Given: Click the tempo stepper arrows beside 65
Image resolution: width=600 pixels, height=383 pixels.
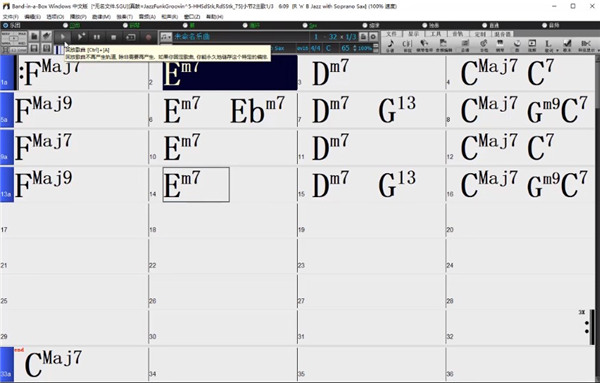Looking at the screenshot, I should point(355,48).
